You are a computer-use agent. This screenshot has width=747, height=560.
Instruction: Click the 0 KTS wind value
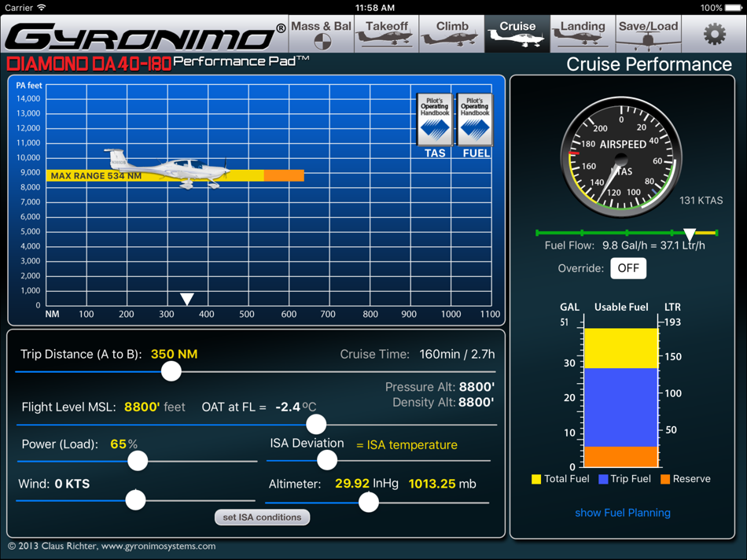click(x=72, y=484)
